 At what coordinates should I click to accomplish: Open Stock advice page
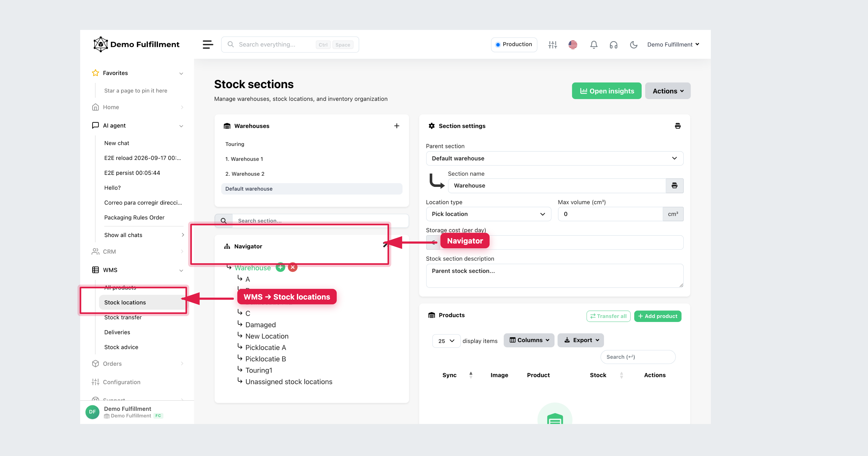point(121,347)
